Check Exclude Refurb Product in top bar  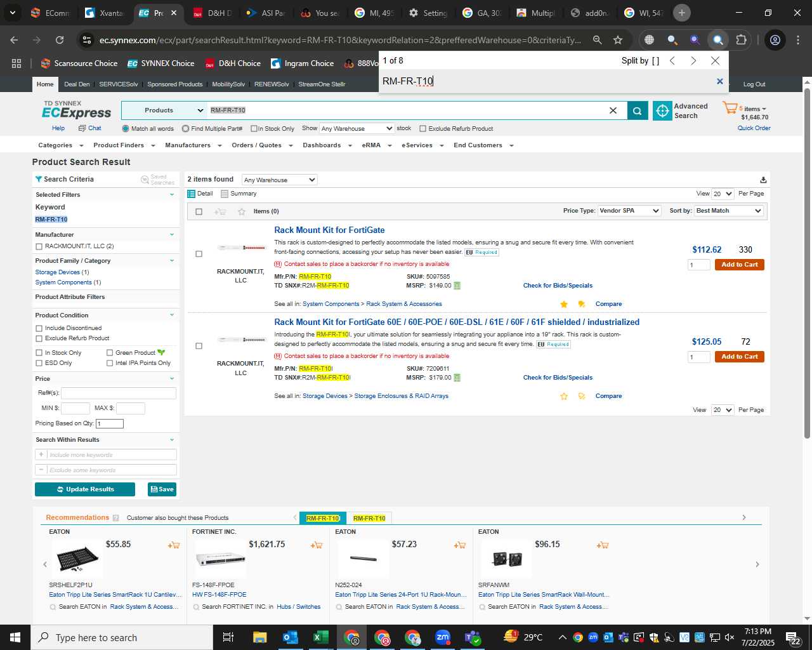[x=422, y=129]
